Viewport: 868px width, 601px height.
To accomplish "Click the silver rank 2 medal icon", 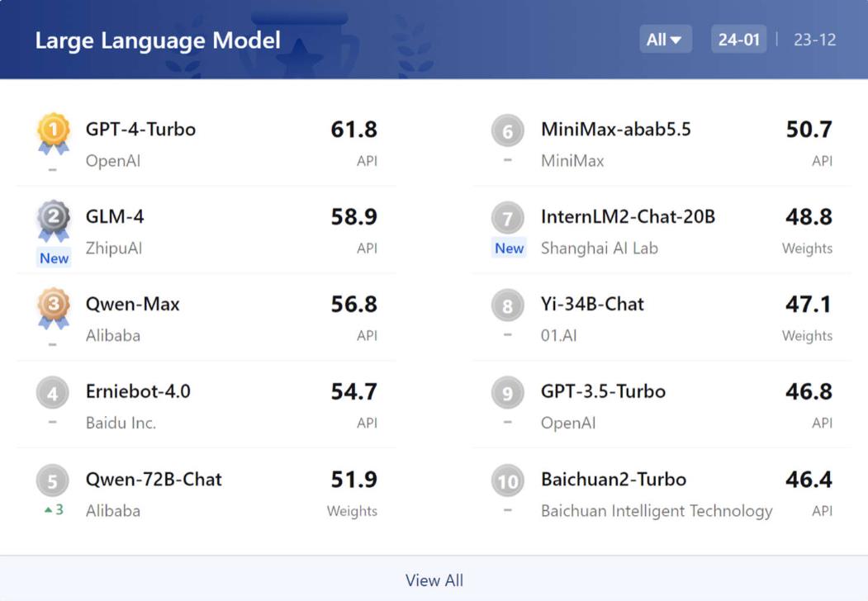I will (x=54, y=219).
